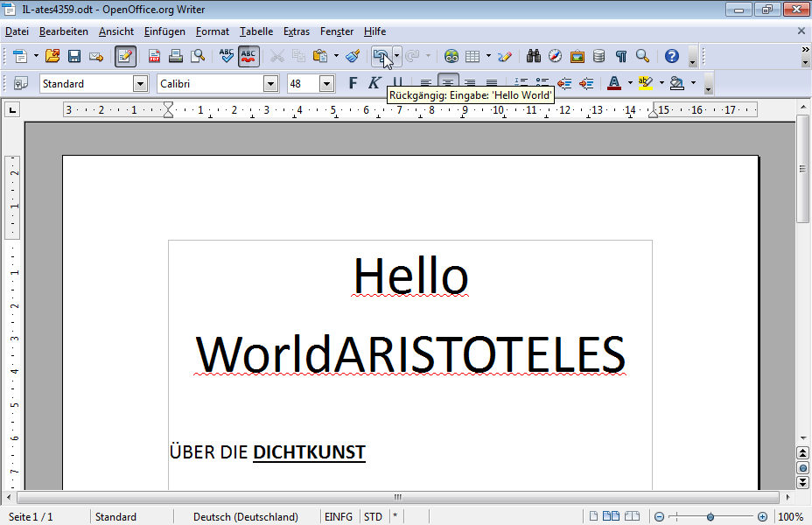Open the Format menu
The height and width of the screenshot is (525, 812).
[x=213, y=31]
